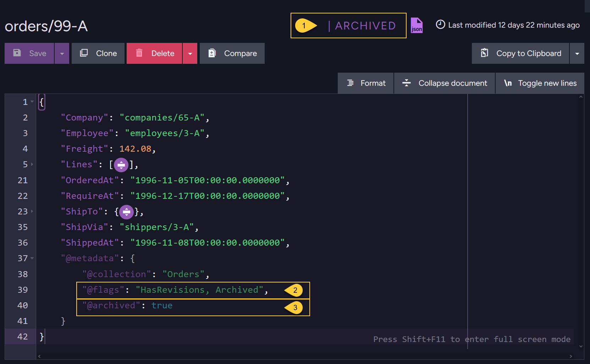Click the "Orders" collection value

pos(183,274)
